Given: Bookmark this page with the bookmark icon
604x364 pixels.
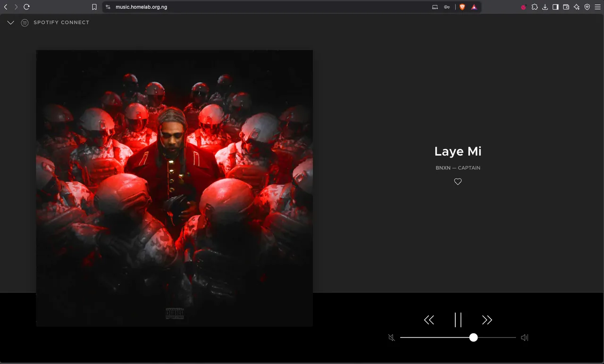Looking at the screenshot, I should [94, 7].
